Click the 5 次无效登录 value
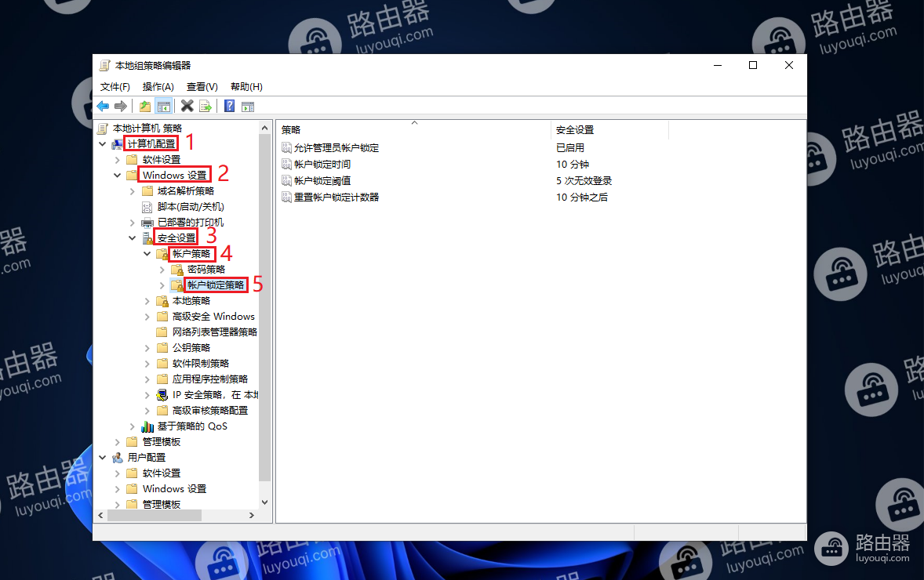The image size is (924, 580). (x=584, y=181)
